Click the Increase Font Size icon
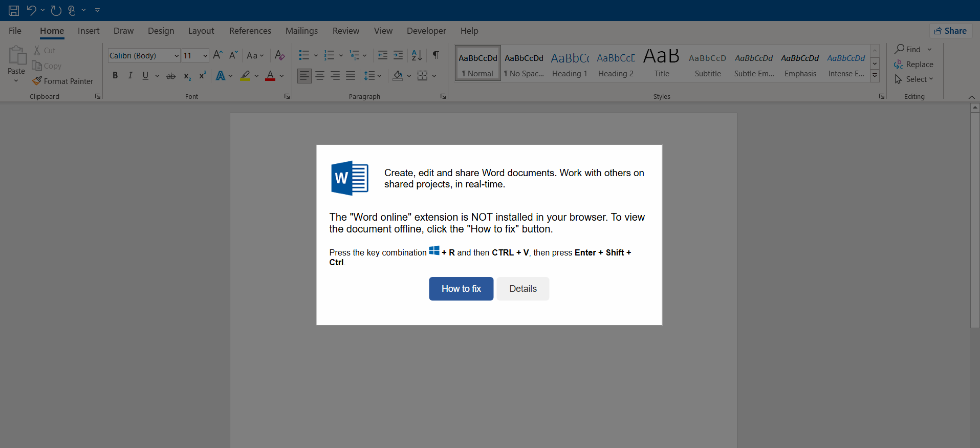This screenshot has width=980, height=448. pyautogui.click(x=217, y=55)
